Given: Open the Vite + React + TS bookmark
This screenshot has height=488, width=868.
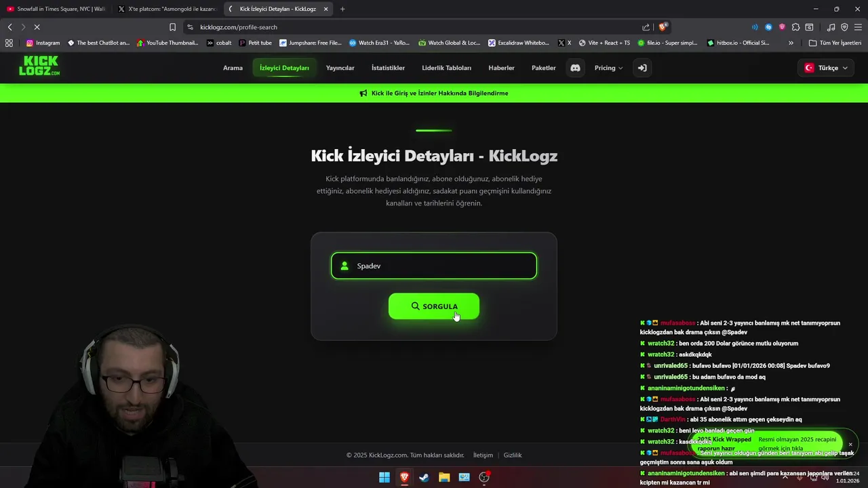Looking at the screenshot, I should [604, 43].
